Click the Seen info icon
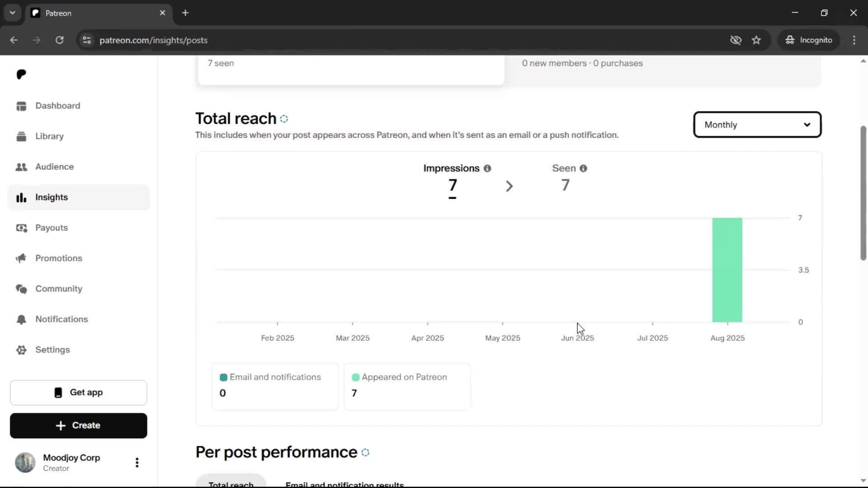Screen dimensions: 868x488 584,169
